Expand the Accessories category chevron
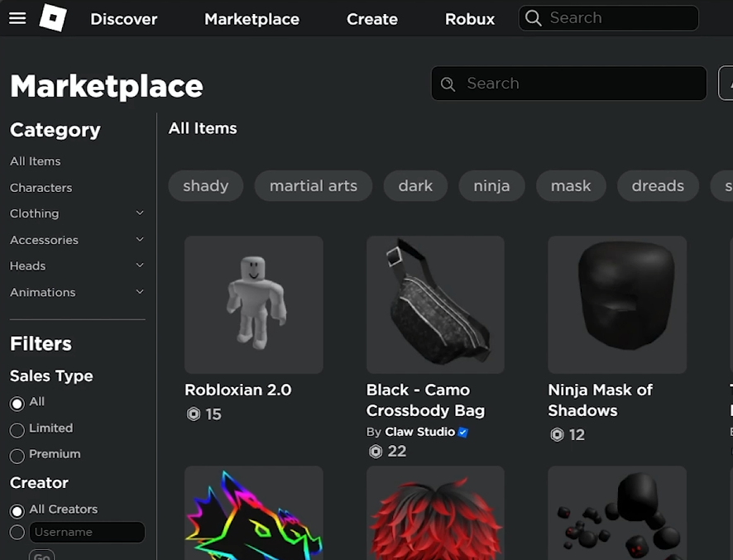 [x=140, y=240]
